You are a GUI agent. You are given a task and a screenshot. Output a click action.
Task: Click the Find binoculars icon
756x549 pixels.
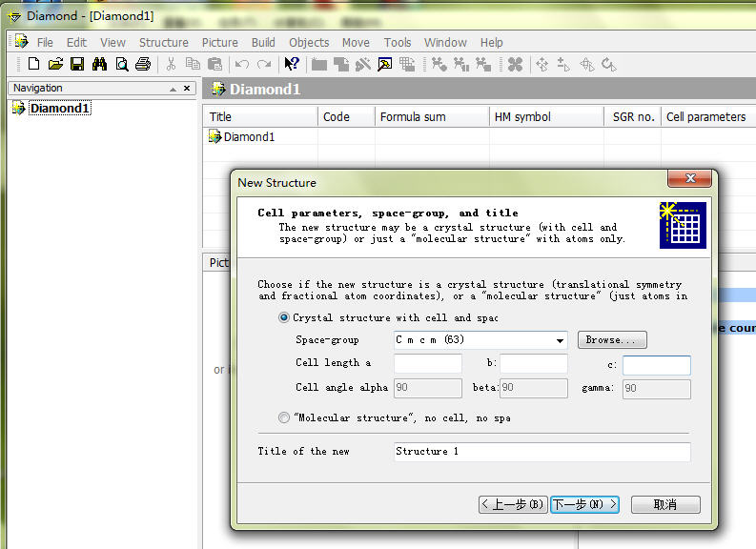point(99,64)
